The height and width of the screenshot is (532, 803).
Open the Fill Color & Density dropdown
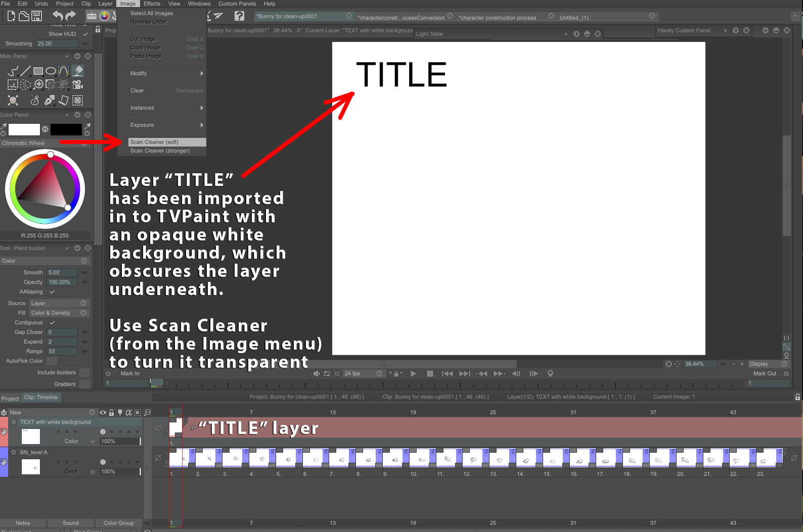click(x=59, y=313)
